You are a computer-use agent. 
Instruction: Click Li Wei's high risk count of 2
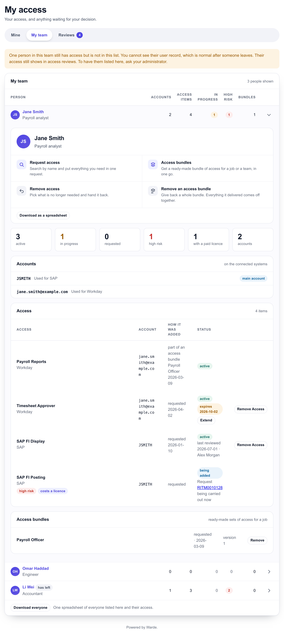[x=229, y=590]
